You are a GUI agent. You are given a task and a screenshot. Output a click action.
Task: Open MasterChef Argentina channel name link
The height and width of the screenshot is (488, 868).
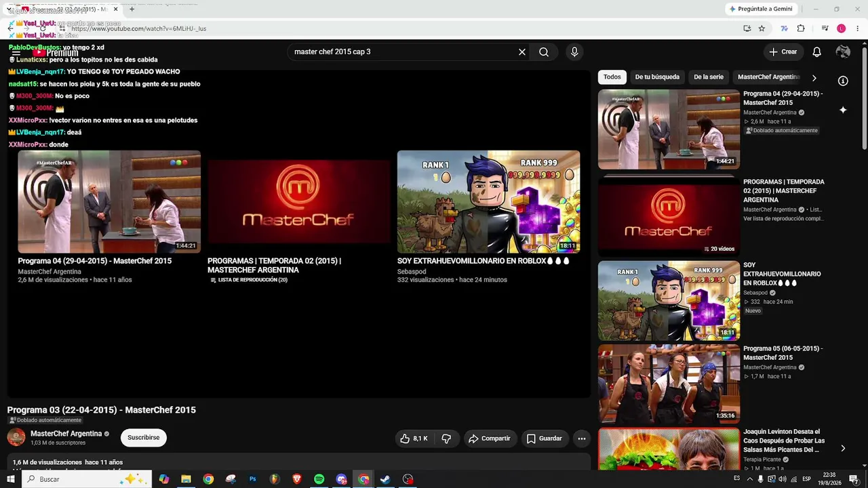tap(66, 434)
